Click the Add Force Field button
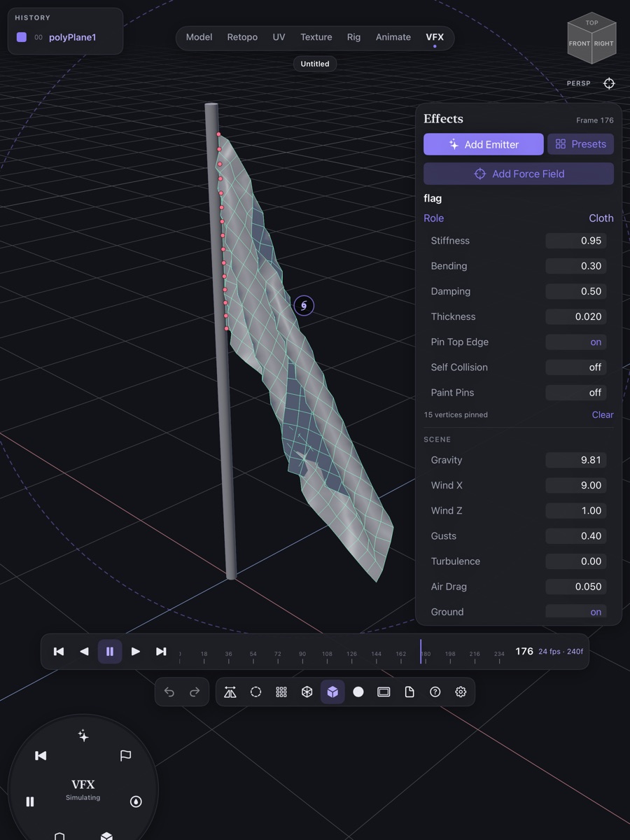Image resolution: width=630 pixels, height=840 pixels. pos(519,174)
